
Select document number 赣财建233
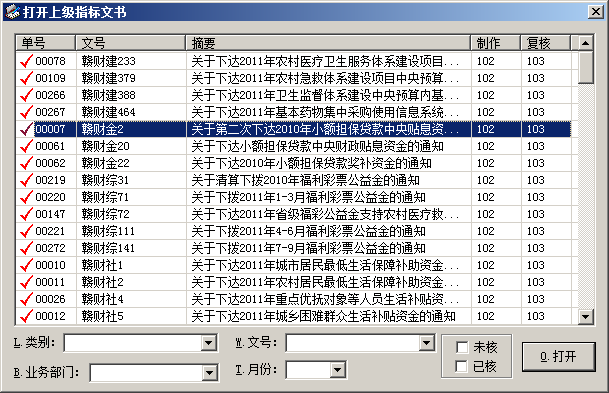[x=109, y=61]
